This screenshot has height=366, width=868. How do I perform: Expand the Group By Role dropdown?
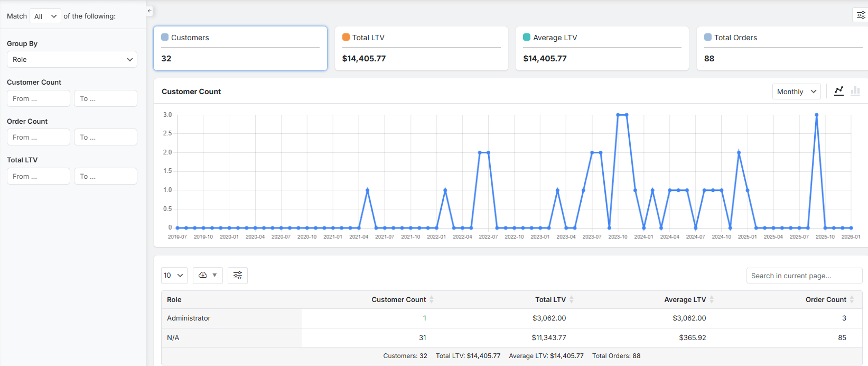click(x=72, y=59)
